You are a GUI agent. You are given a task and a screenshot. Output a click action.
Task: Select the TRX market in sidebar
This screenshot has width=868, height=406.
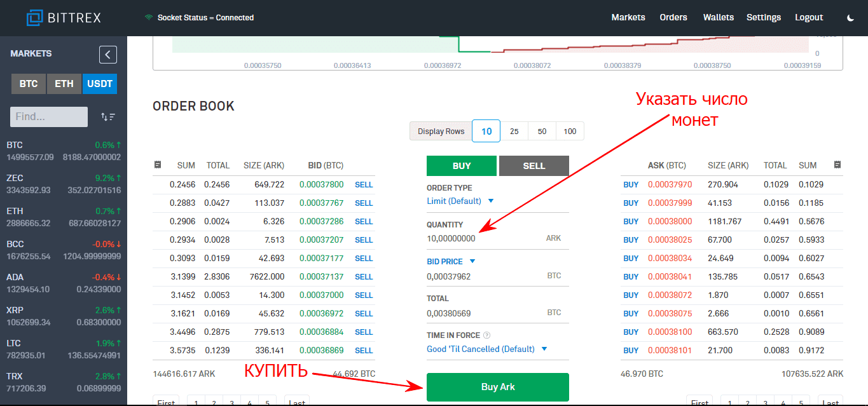[x=64, y=382]
